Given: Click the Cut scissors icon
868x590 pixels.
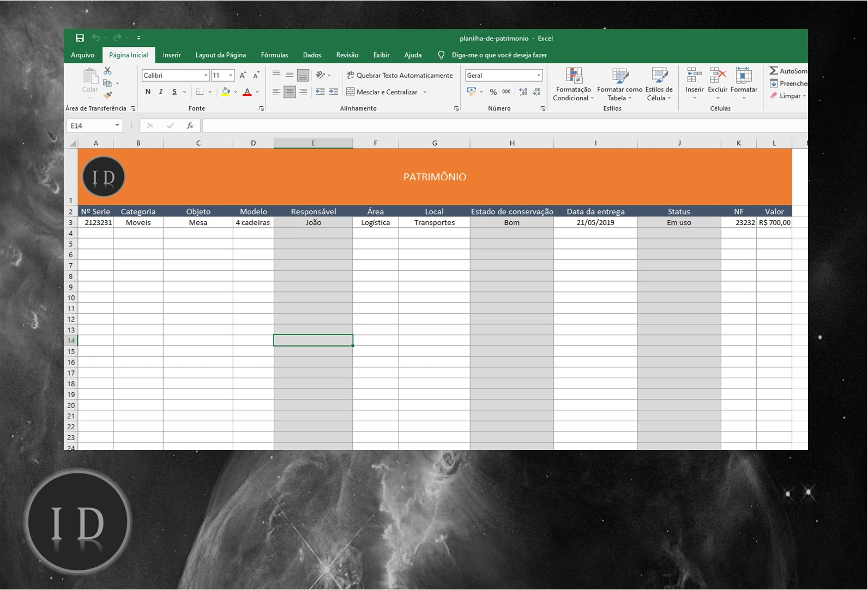Looking at the screenshot, I should point(107,71).
